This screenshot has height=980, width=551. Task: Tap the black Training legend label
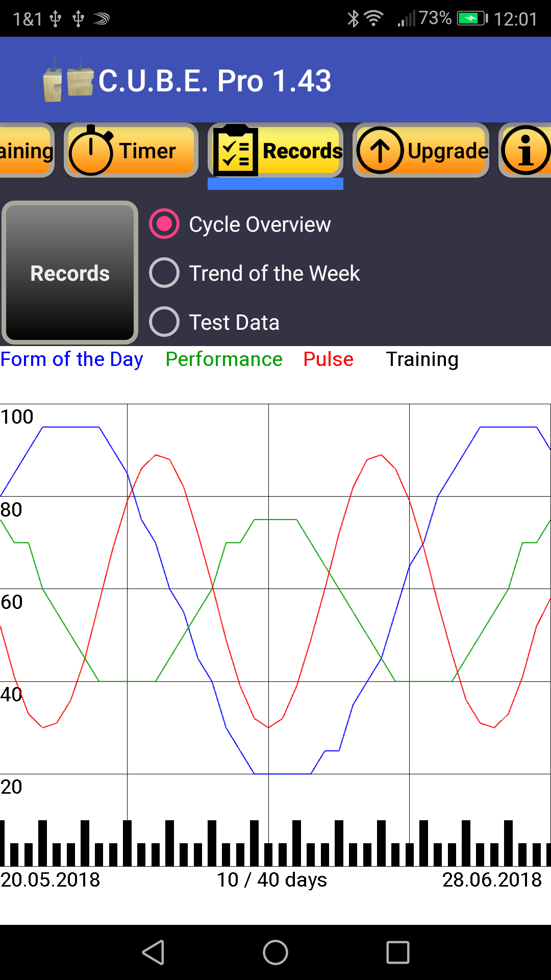(x=422, y=359)
